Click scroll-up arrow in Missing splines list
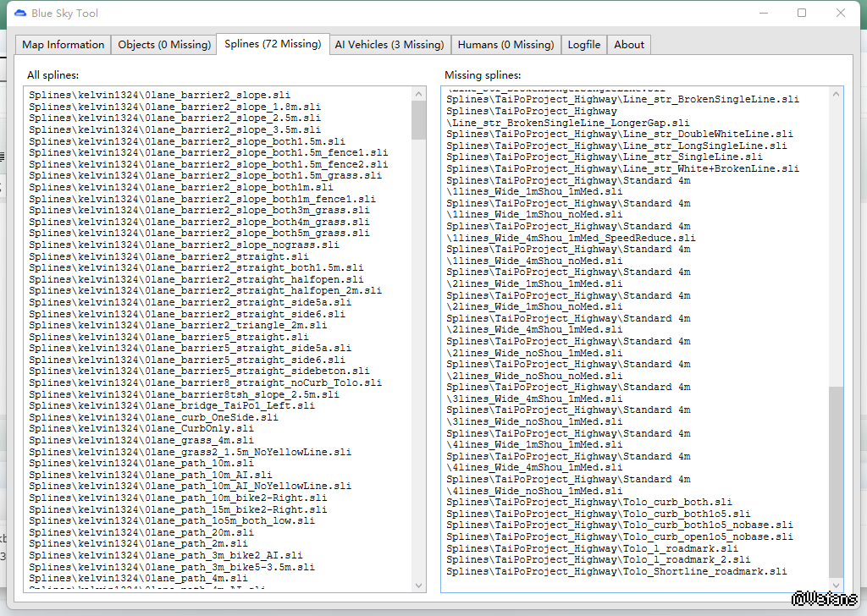 (836, 94)
